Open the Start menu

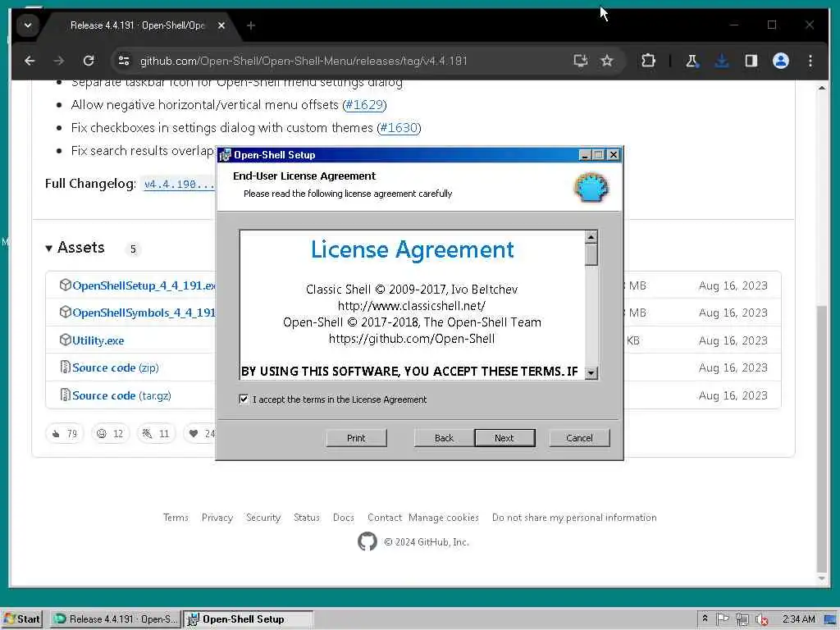pyautogui.click(x=22, y=619)
